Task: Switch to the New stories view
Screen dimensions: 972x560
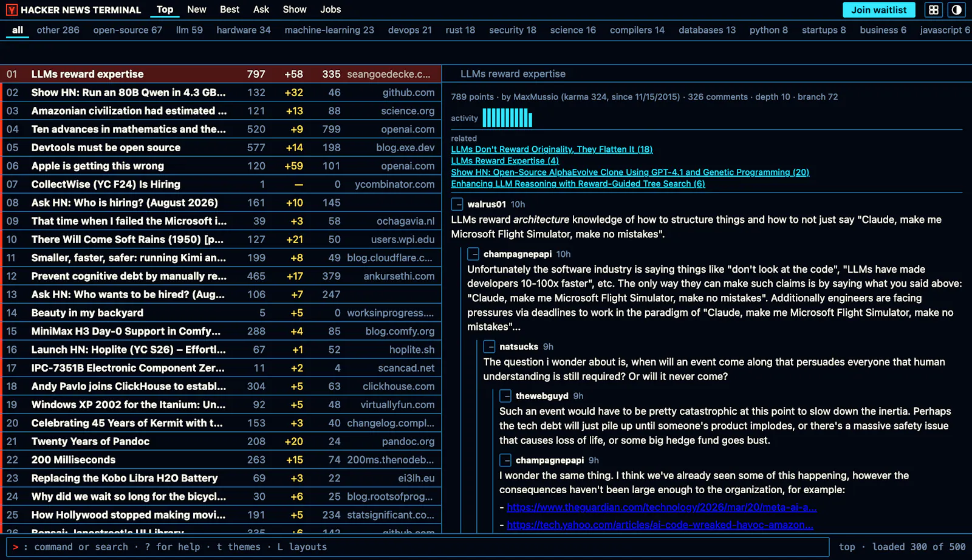Action: [196, 10]
